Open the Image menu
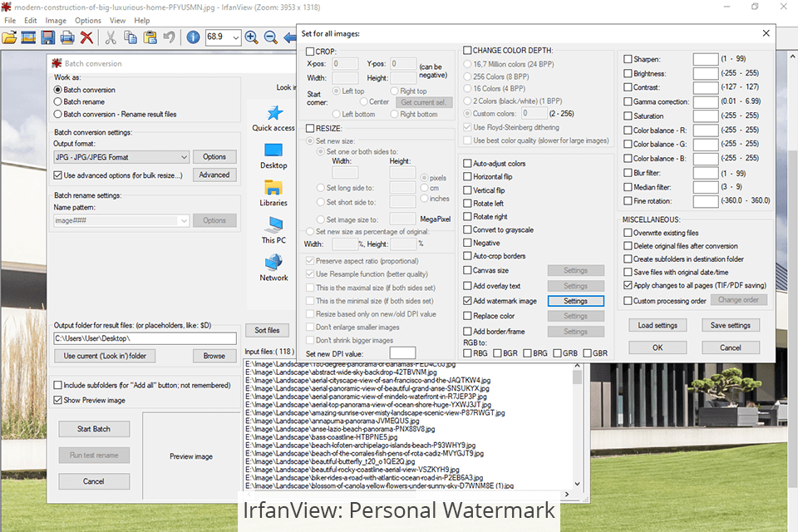This screenshot has height=532, width=798. pyautogui.click(x=56, y=20)
